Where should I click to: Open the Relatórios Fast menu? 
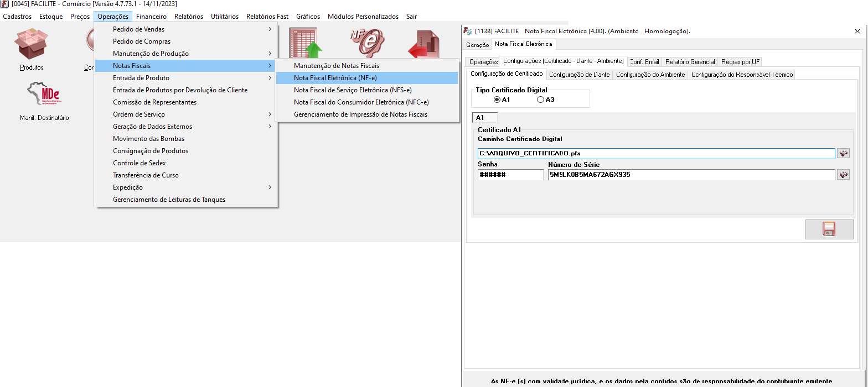pos(267,17)
